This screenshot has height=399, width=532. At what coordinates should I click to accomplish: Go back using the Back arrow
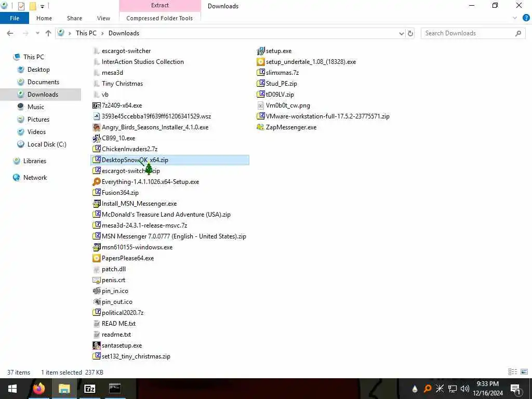(10, 33)
